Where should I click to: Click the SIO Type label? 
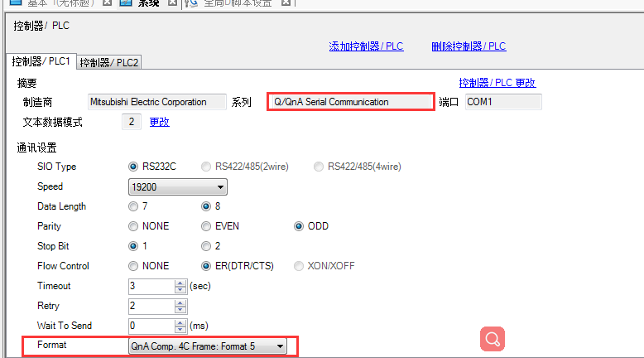point(56,167)
